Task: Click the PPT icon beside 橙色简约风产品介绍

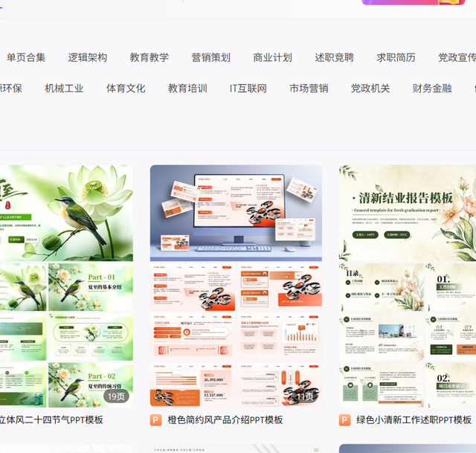Action: click(x=155, y=420)
